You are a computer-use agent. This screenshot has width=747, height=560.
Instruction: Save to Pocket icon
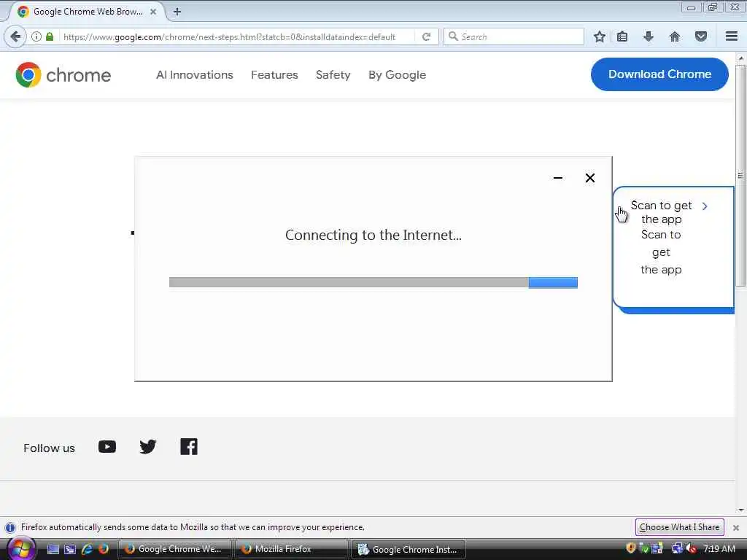[x=701, y=36]
